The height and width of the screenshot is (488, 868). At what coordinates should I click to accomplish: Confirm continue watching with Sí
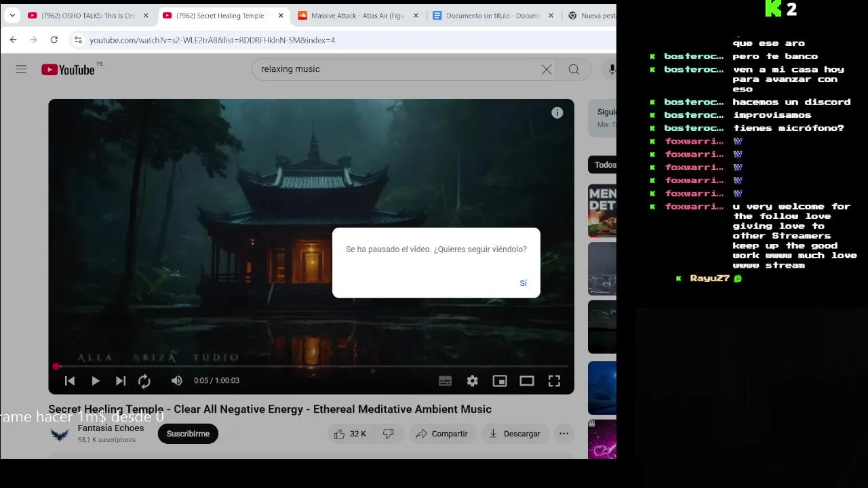pos(523,283)
